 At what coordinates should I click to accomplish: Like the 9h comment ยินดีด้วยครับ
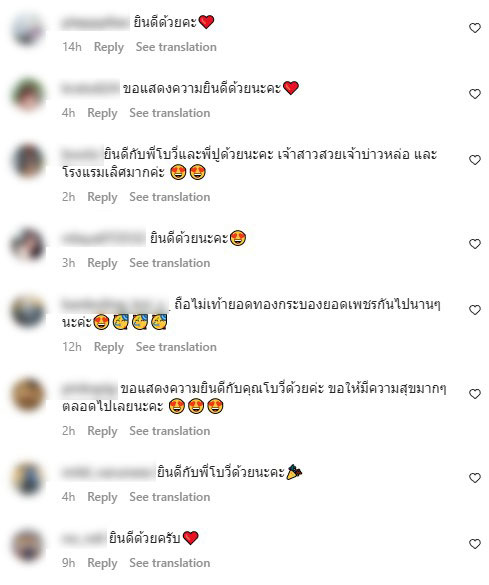474,544
